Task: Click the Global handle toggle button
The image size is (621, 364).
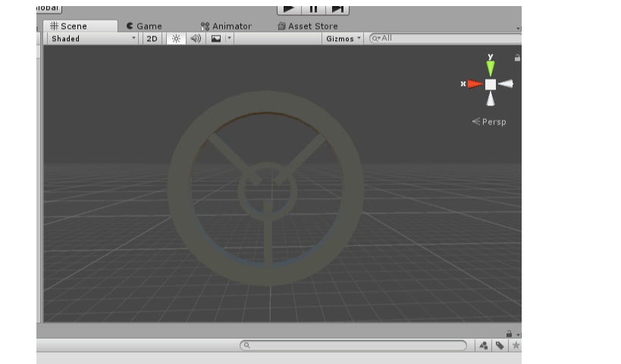Action: [x=49, y=8]
